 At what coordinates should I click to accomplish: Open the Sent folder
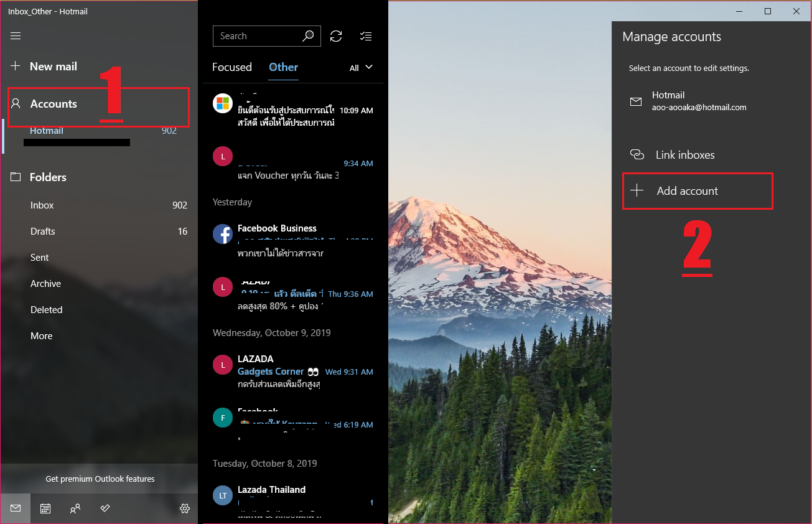(99, 258)
